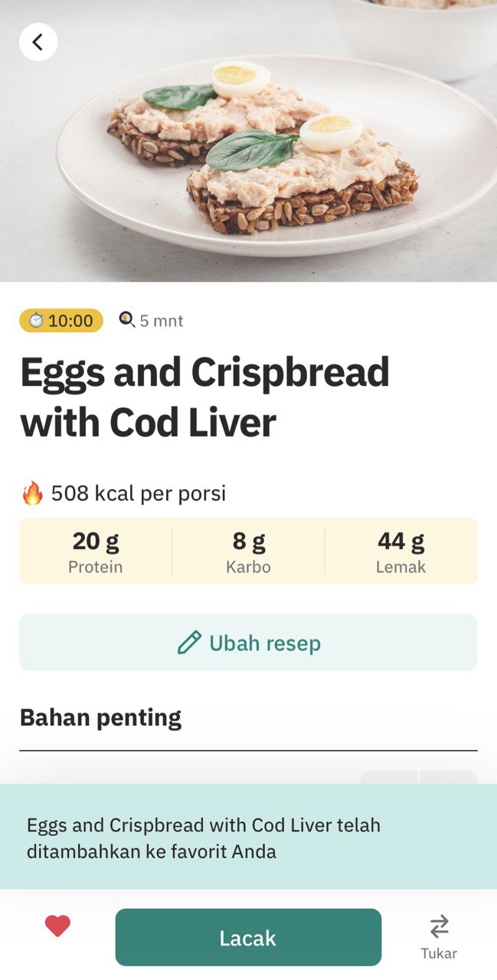Select the 8 g Karbo cell
The image size is (497, 980).
point(248,551)
